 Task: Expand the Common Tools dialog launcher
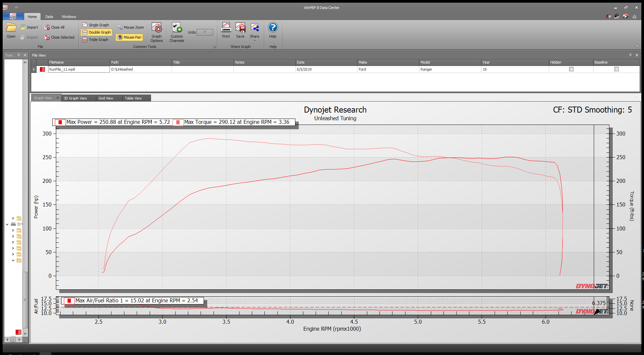pyautogui.click(x=215, y=47)
